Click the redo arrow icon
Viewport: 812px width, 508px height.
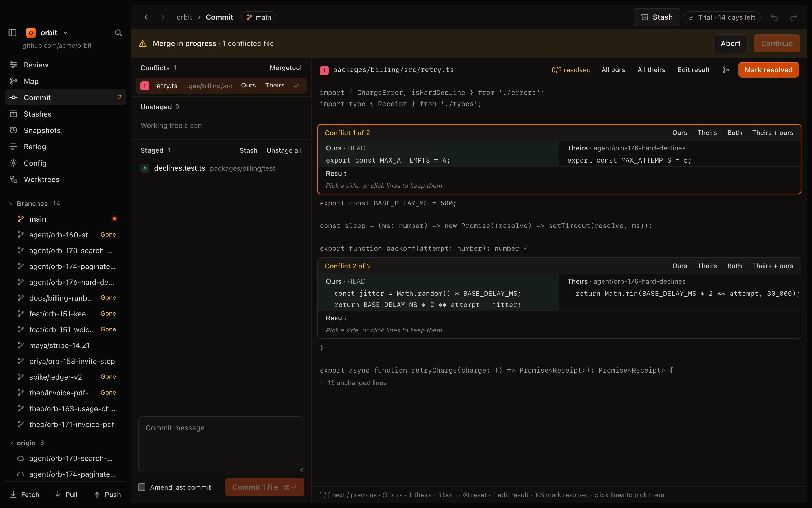pyautogui.click(x=793, y=17)
